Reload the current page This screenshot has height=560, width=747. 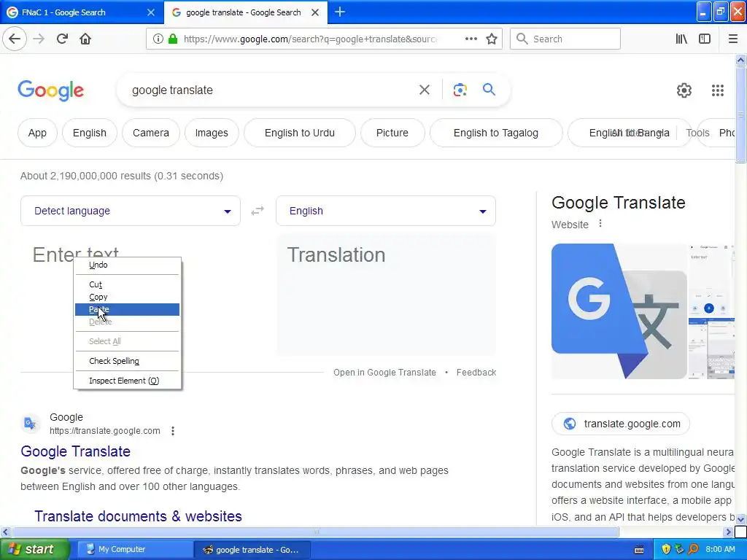[62, 39]
